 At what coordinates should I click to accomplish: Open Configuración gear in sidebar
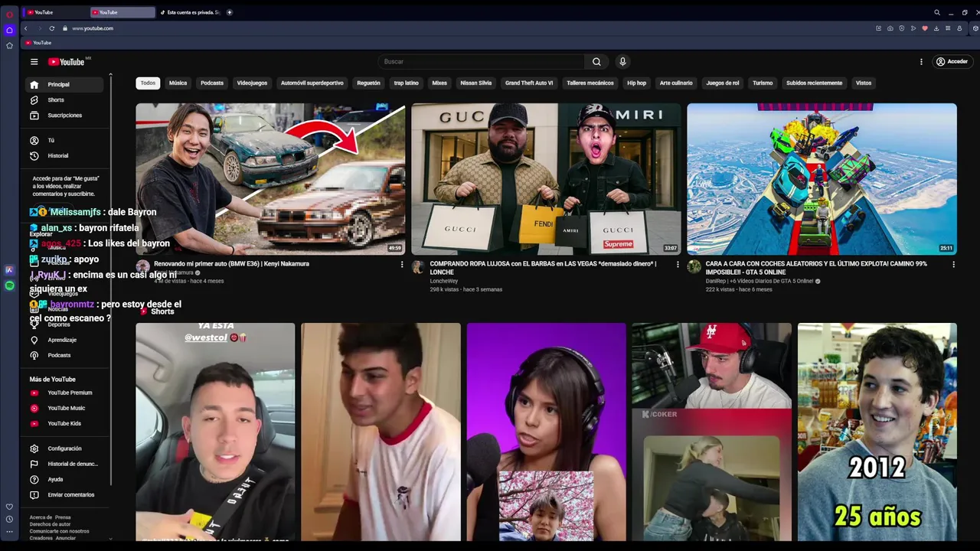[x=65, y=448]
